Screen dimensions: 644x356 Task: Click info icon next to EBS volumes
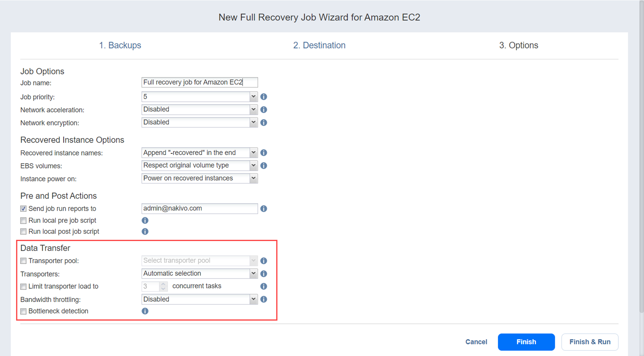click(263, 166)
